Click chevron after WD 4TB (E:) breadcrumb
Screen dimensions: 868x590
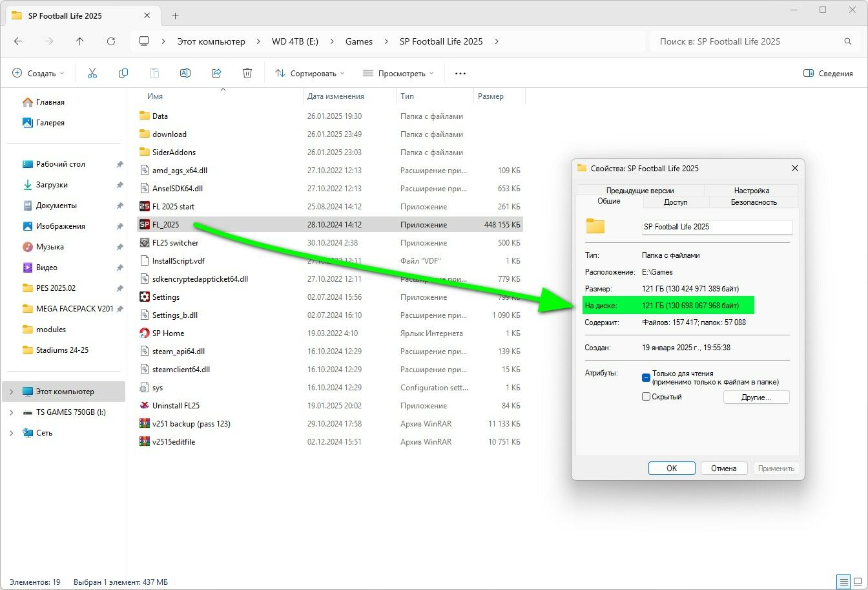click(332, 41)
